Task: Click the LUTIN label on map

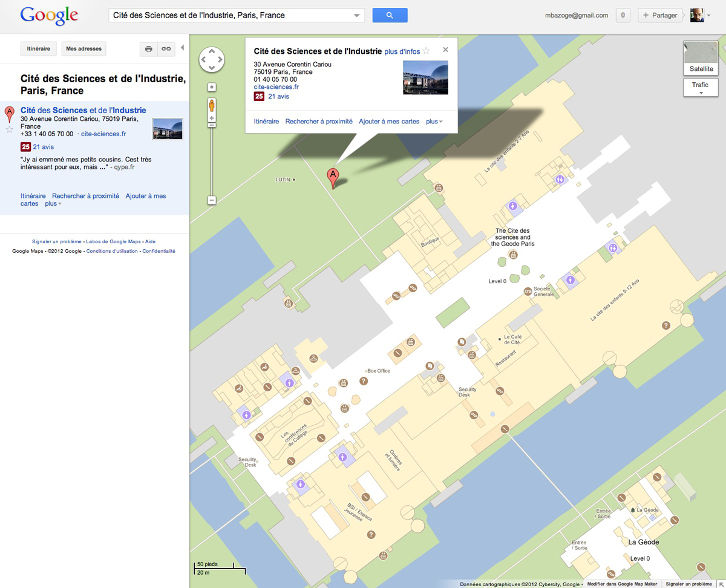Action: pos(283,180)
